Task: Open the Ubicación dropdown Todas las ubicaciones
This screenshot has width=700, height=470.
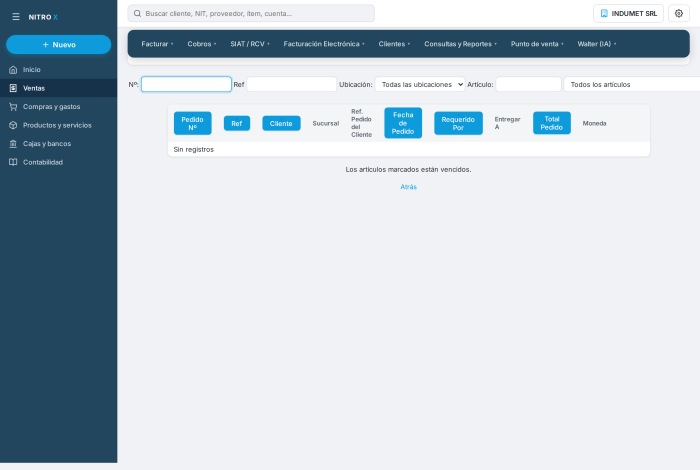Action: [x=420, y=84]
